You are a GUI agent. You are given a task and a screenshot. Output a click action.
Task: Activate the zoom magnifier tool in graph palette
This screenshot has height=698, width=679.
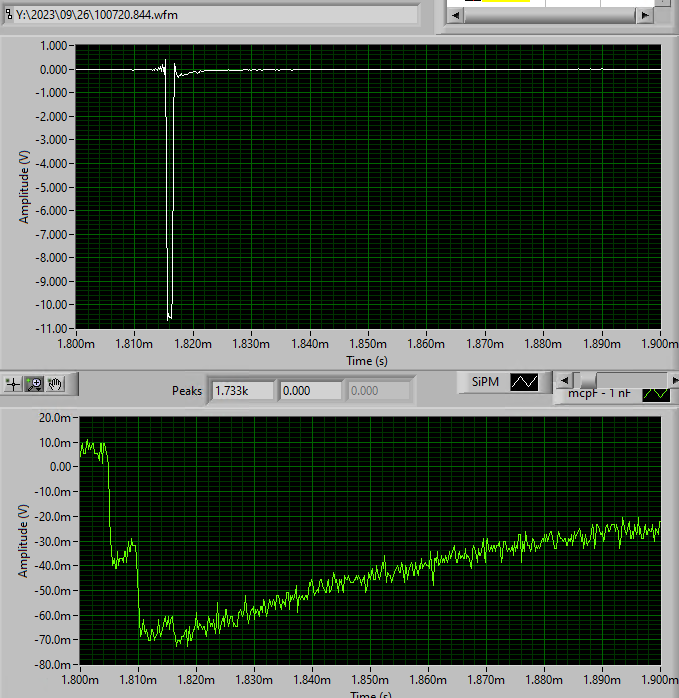coord(34,384)
